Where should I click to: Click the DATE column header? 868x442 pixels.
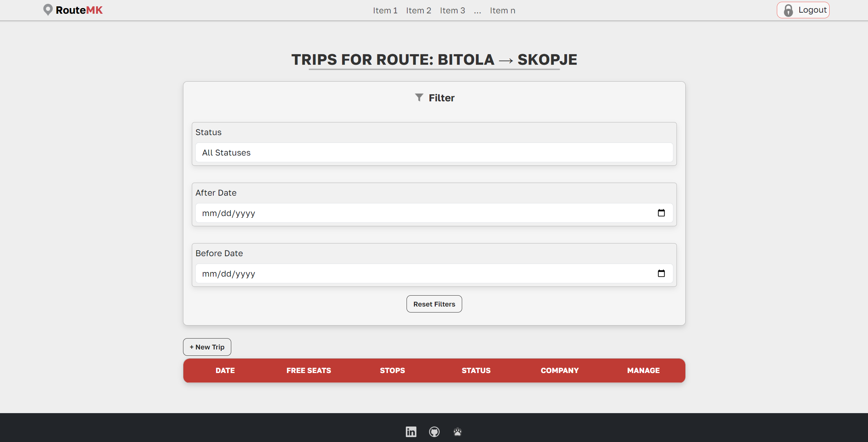coord(225,371)
